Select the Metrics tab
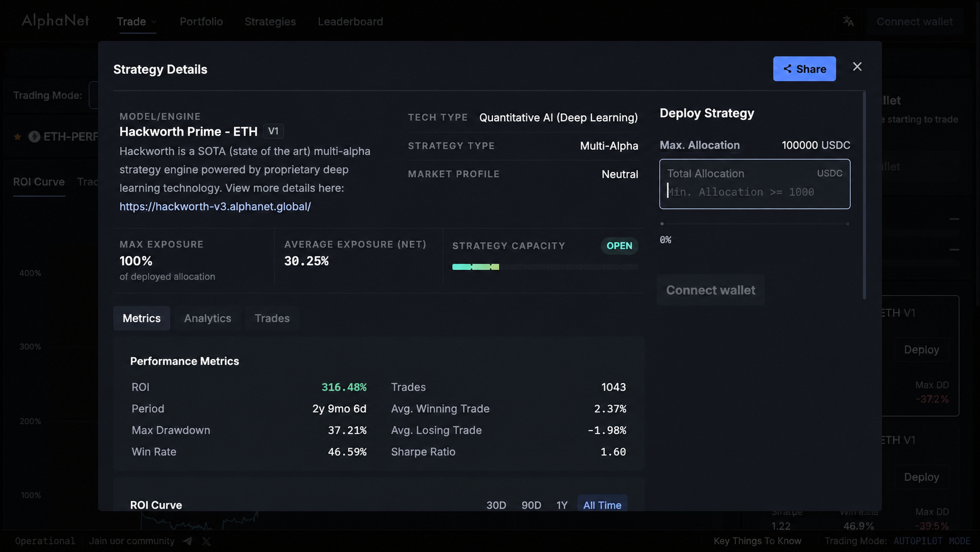Viewport: 980px width, 552px height. point(141,318)
